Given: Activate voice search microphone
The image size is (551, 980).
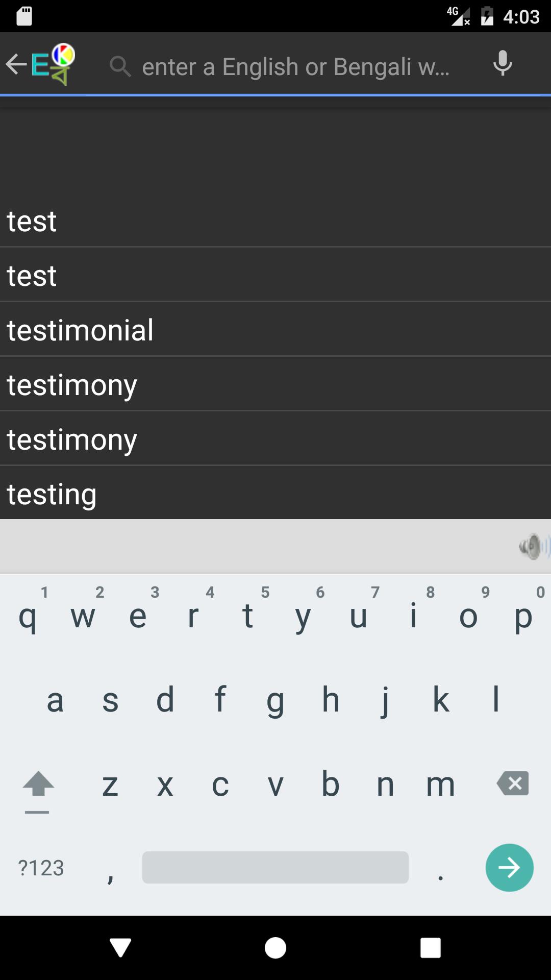Looking at the screenshot, I should click(503, 64).
